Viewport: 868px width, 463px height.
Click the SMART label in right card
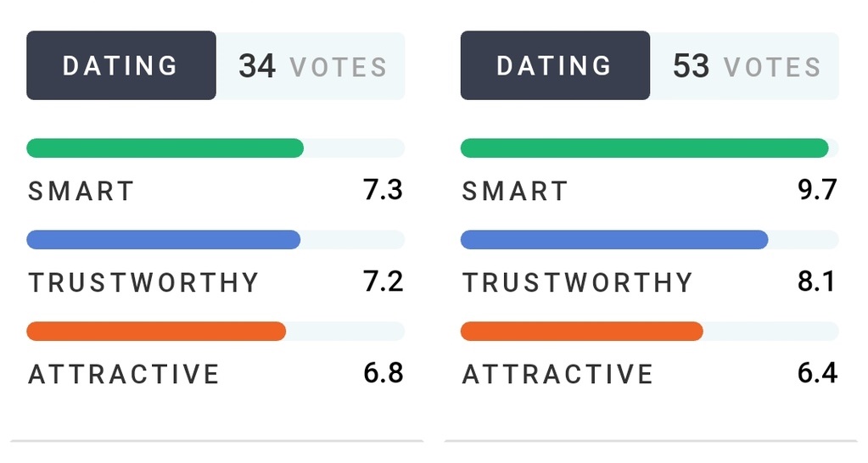tap(515, 192)
